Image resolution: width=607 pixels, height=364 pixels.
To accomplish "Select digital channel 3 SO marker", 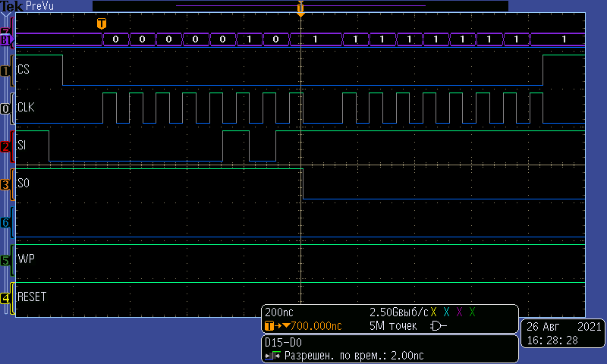I will [x=6, y=184].
